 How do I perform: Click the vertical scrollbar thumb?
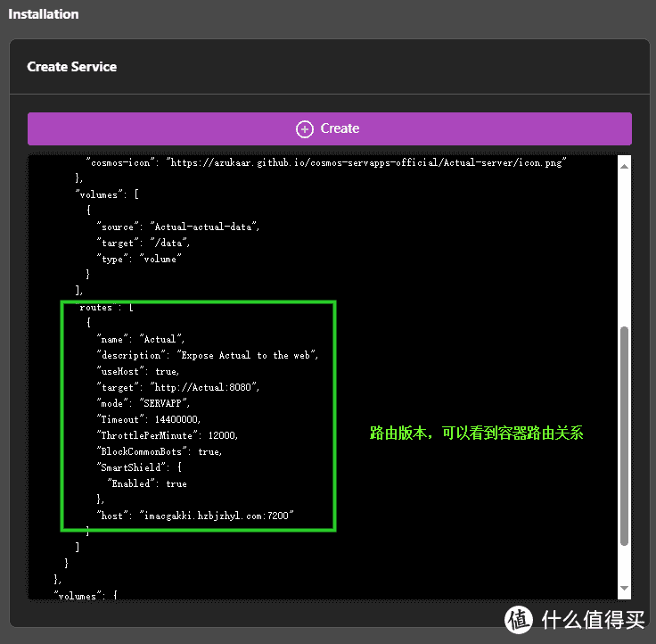tap(624, 436)
